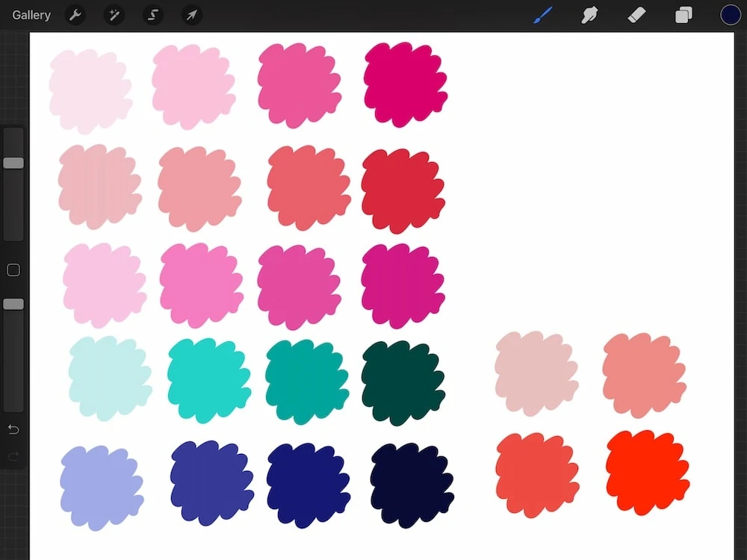Viewport: 747px width, 560px height.
Task: Tap the Undo arrow
Action: (13, 429)
